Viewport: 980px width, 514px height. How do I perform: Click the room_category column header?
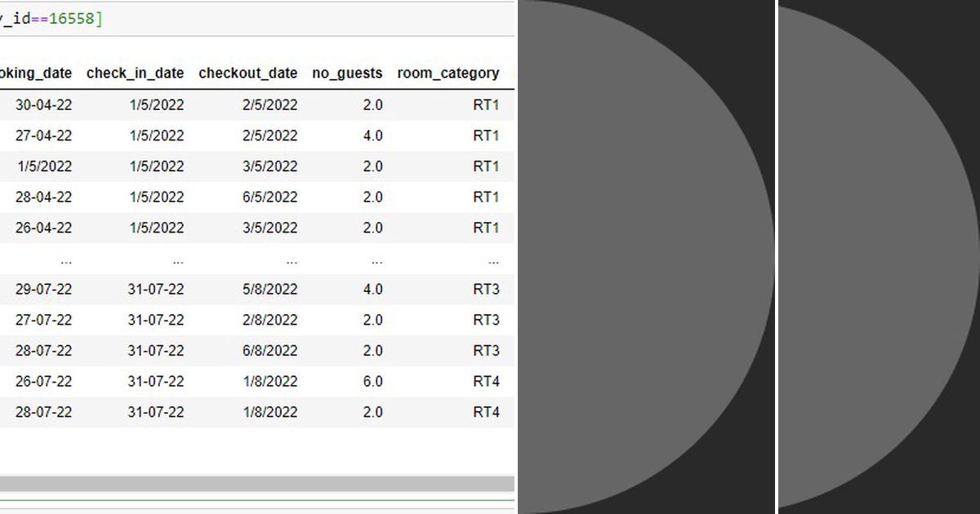tap(448, 73)
